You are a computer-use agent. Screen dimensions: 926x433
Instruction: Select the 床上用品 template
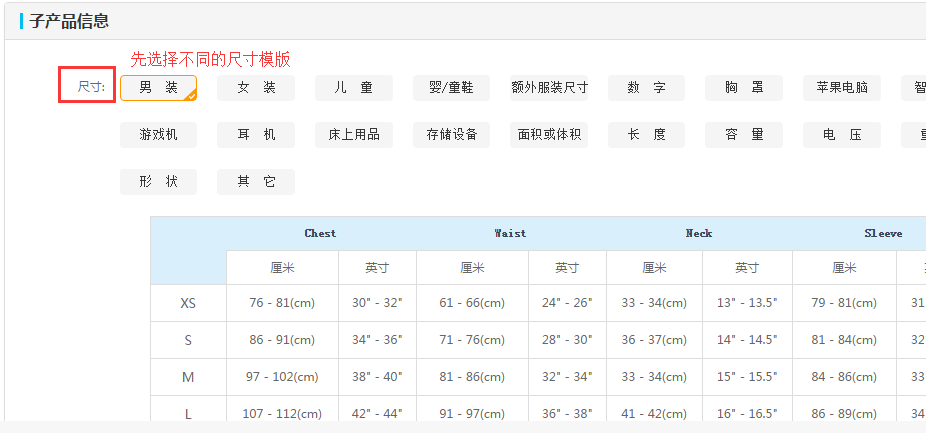pyautogui.click(x=353, y=135)
